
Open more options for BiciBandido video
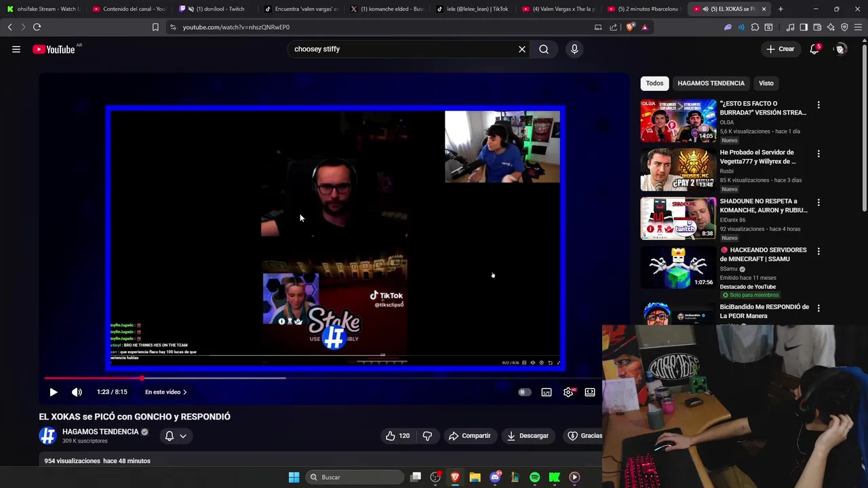[818, 308]
